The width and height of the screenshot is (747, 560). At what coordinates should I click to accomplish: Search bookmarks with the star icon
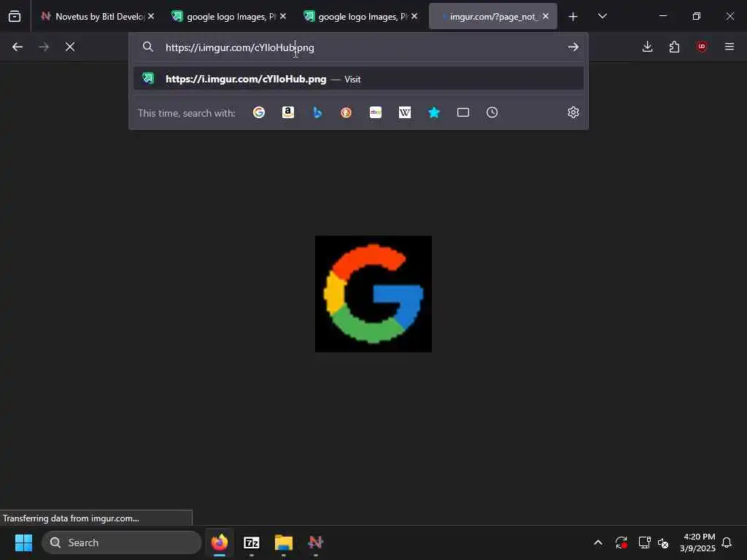(x=434, y=112)
